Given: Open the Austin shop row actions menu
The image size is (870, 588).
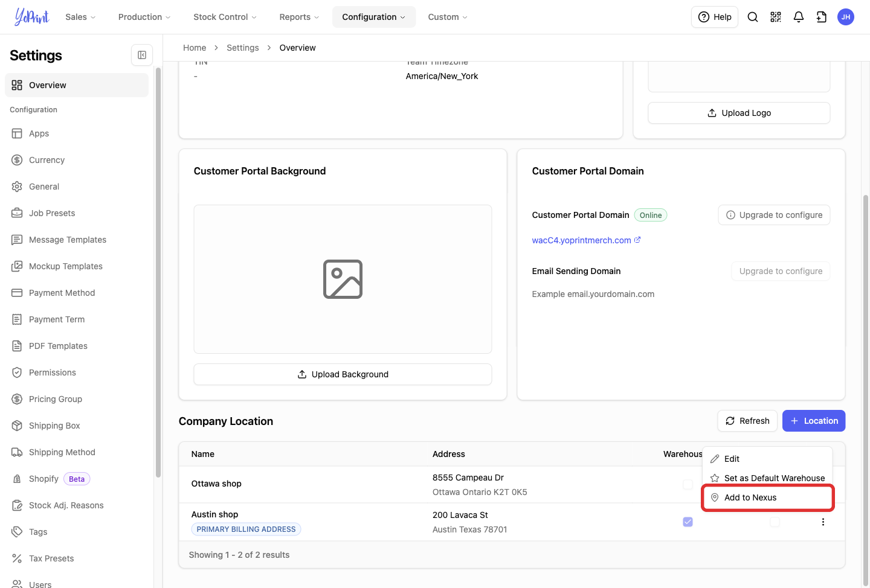Looking at the screenshot, I should tap(823, 522).
